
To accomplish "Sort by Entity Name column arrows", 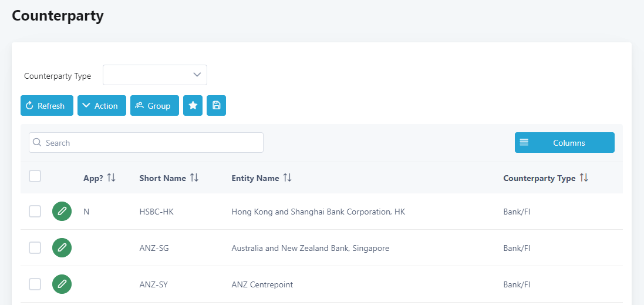I will (288, 178).
